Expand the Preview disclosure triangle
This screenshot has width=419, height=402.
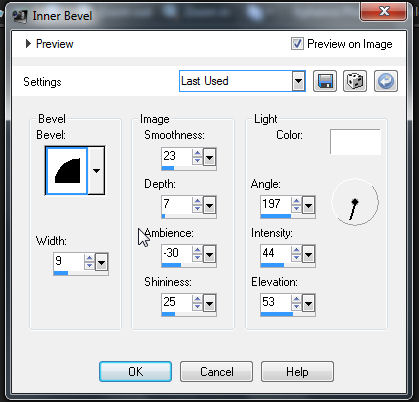(x=28, y=44)
